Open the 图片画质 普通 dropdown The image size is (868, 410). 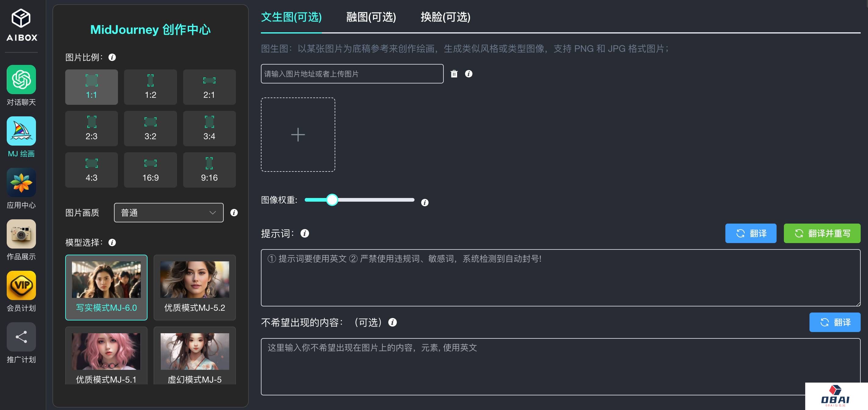169,213
